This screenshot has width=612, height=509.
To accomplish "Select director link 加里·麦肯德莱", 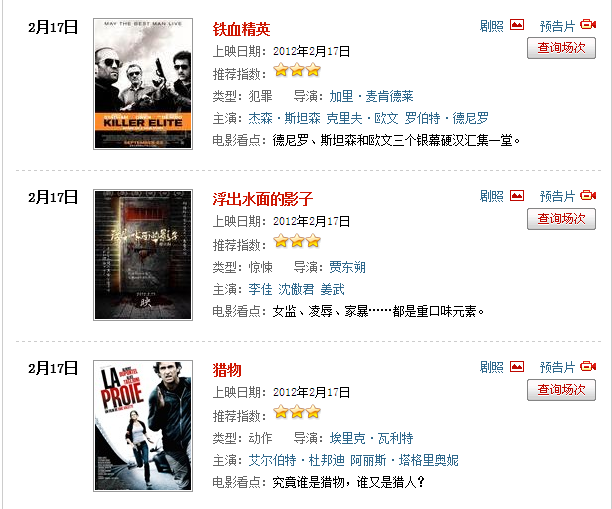I will tap(371, 96).
